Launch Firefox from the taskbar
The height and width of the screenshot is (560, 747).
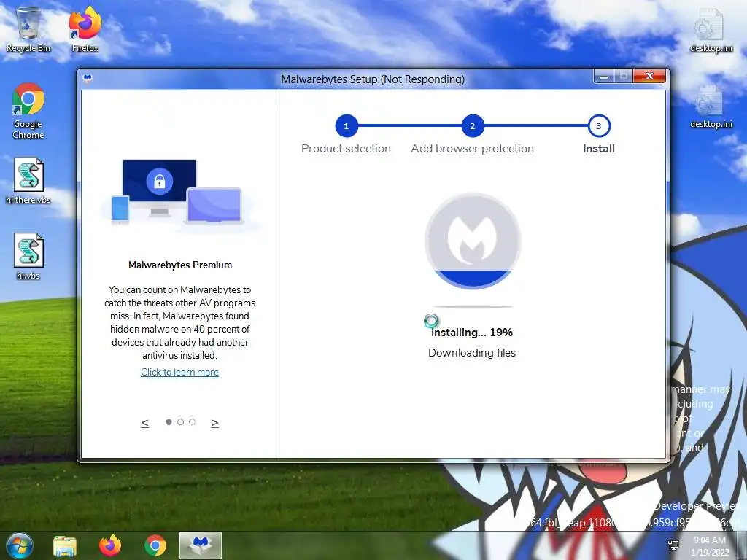110,546
